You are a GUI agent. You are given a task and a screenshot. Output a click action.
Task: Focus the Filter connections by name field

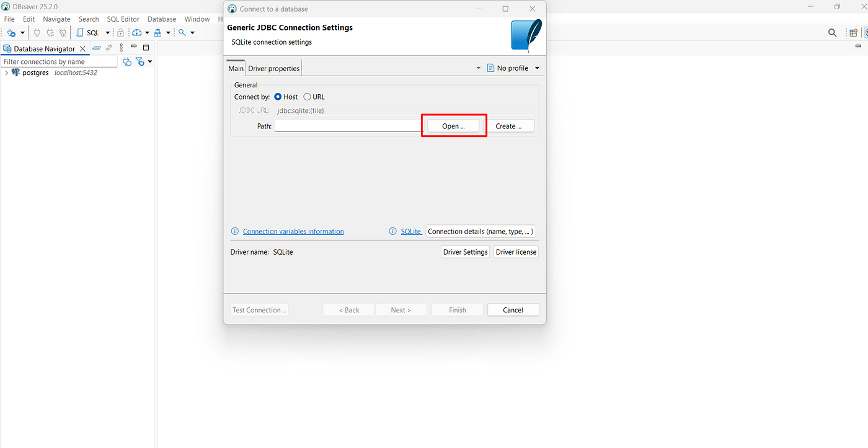[59, 61]
